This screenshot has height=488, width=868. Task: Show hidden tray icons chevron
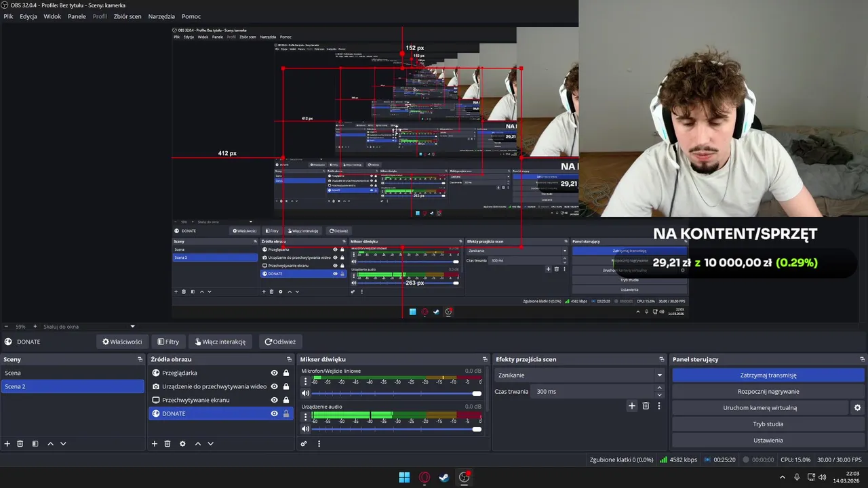(x=783, y=477)
